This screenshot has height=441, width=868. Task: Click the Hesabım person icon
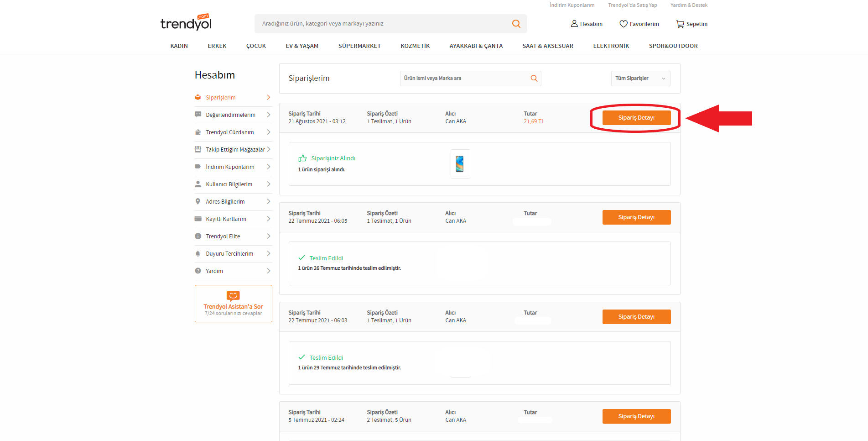(574, 23)
